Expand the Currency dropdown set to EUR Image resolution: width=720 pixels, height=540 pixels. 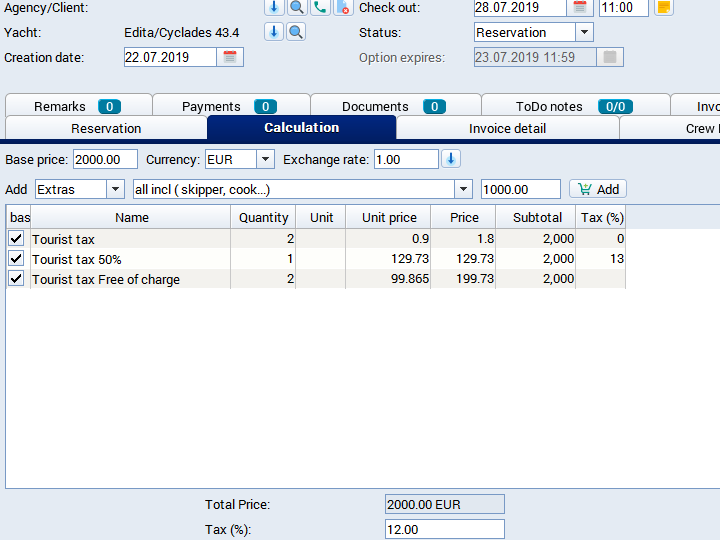264,159
